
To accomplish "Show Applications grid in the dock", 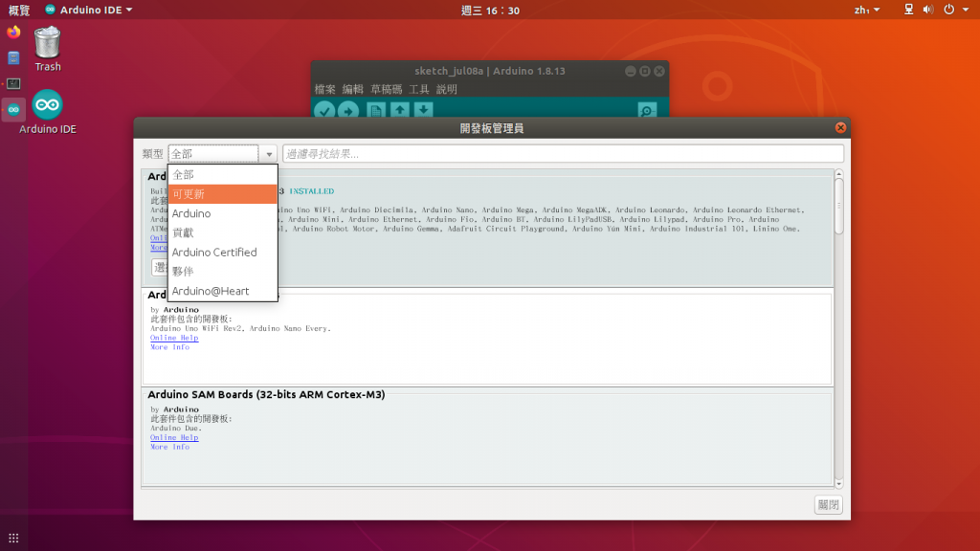I will tap(13, 538).
